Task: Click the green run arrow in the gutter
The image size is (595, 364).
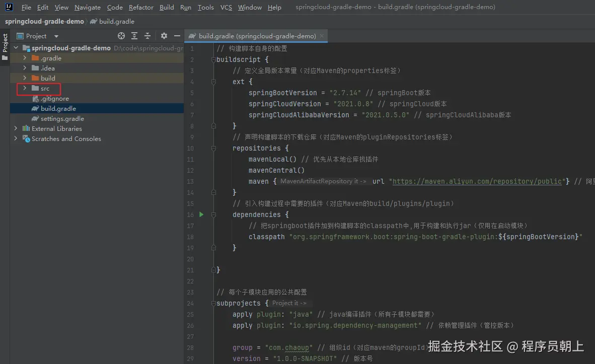Action: pos(201,214)
